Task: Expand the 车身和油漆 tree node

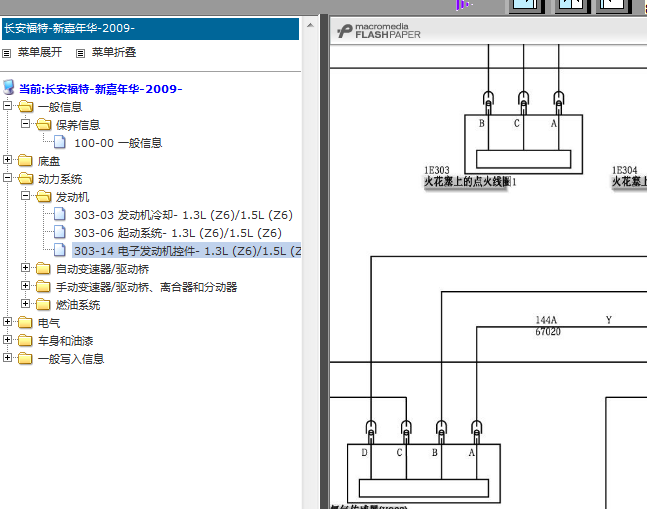Action: coord(7,340)
